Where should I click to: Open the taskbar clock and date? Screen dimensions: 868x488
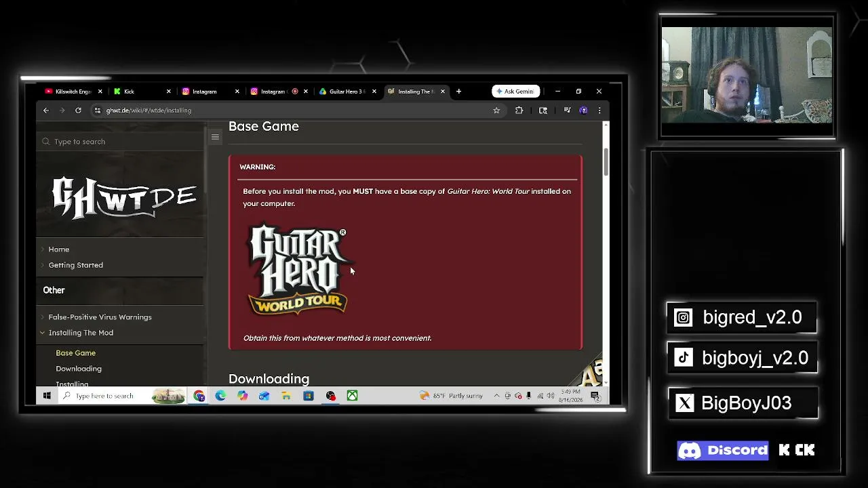click(x=571, y=396)
